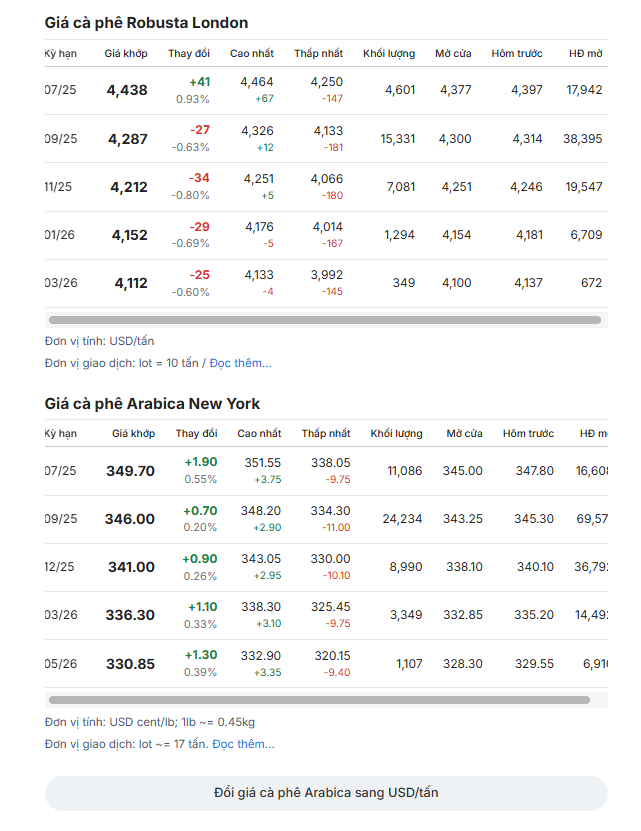Click the Arabica change value +0.70

pyautogui.click(x=200, y=511)
